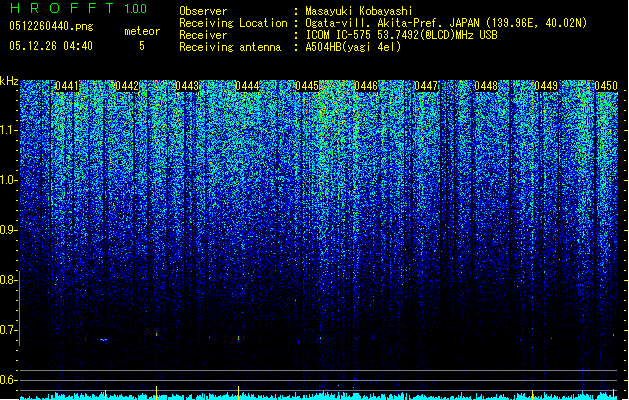Click the 0.8 frequency axis label
Viewport: 629px width, 400px height.
(x=9, y=280)
